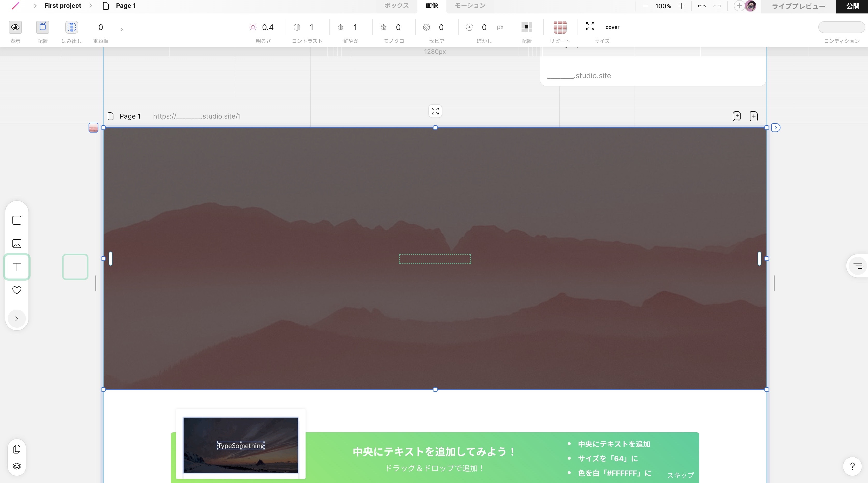
Task: Toggle the はみ出し overflow setting
Action: click(71, 27)
